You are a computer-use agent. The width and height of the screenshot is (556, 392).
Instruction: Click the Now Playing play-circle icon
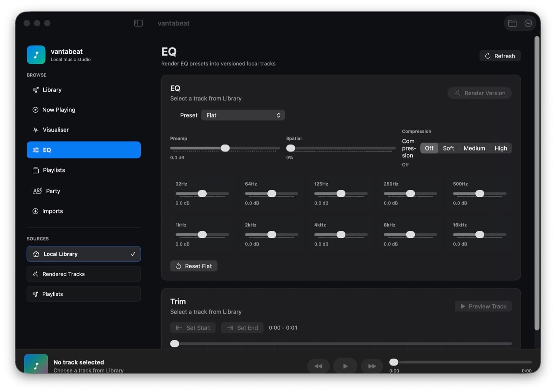(35, 110)
